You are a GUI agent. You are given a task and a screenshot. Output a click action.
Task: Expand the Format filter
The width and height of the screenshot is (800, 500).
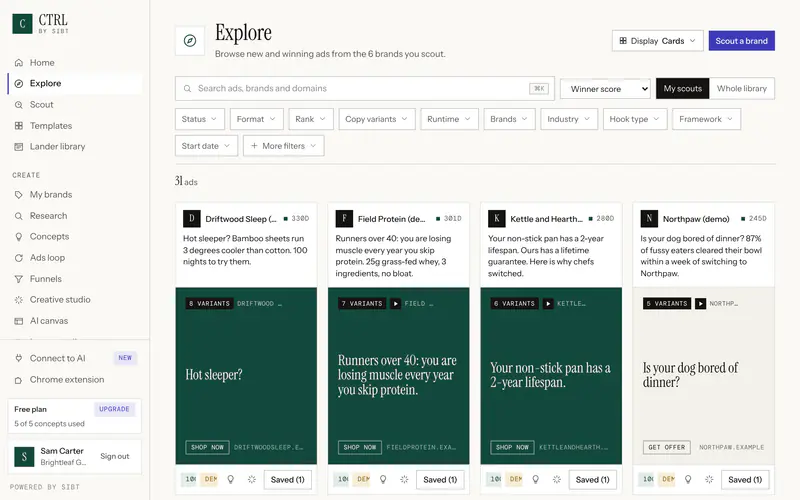(x=256, y=119)
